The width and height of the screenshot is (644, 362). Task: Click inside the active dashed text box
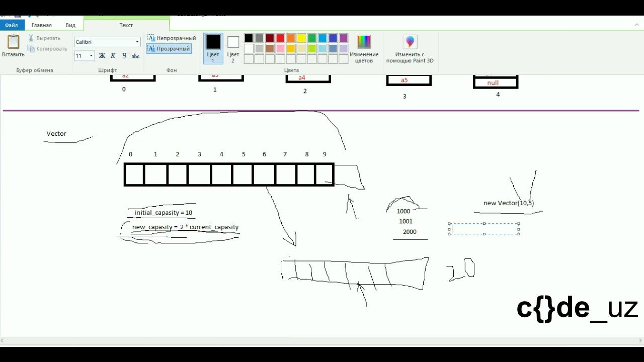click(x=484, y=229)
